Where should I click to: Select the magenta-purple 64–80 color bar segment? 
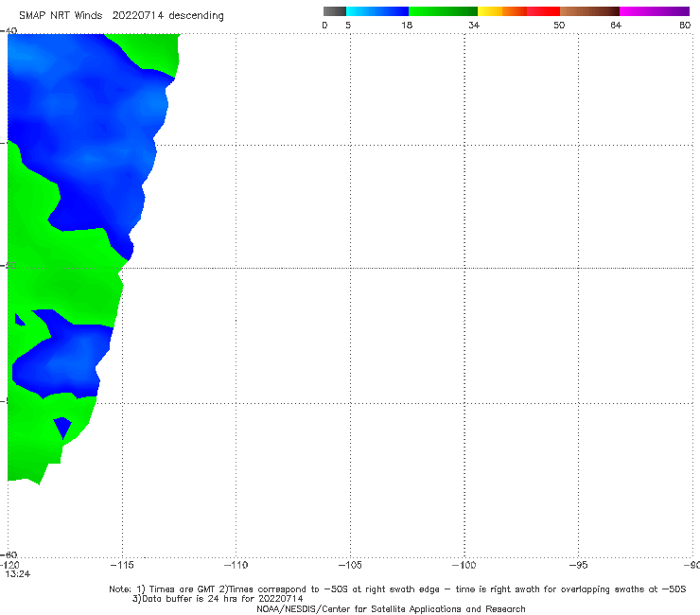(x=655, y=11)
